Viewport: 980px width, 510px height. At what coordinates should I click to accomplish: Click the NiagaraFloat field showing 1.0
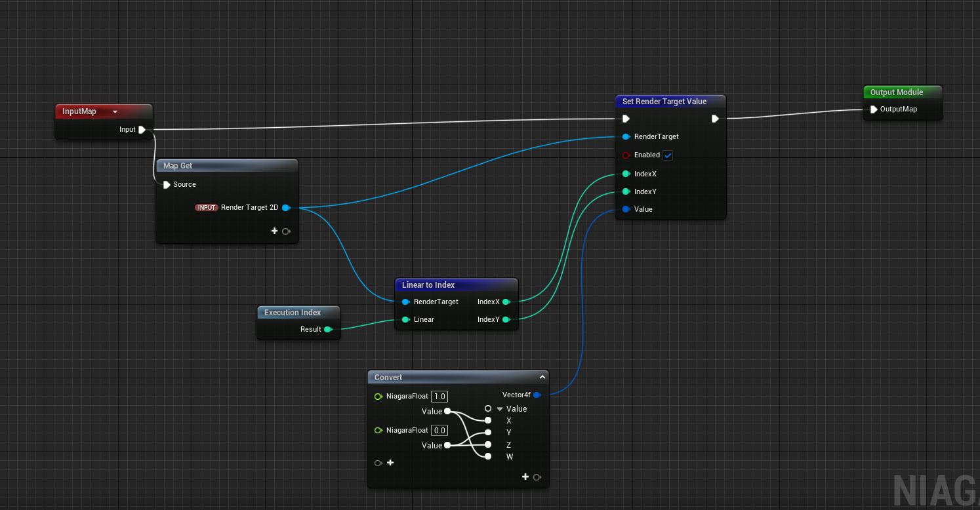(439, 397)
